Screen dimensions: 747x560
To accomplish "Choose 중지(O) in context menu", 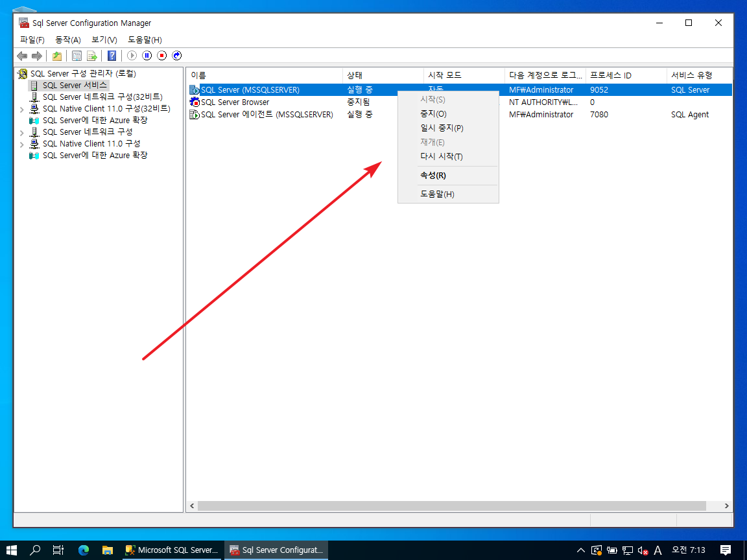I will pos(448,114).
